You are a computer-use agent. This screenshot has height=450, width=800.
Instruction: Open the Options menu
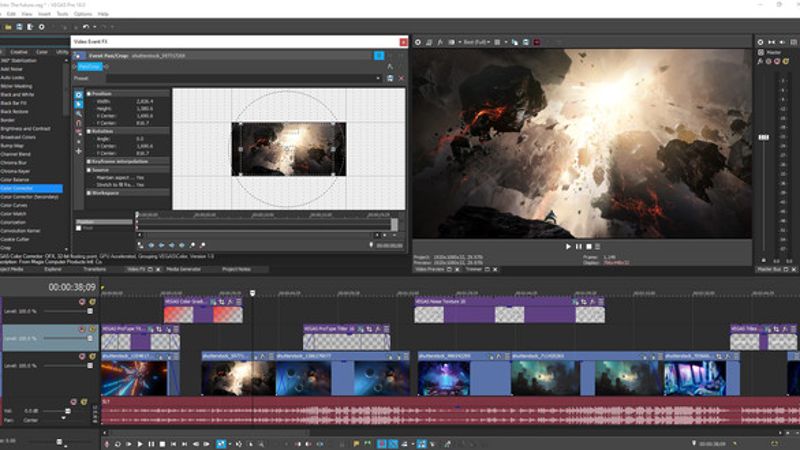83,14
